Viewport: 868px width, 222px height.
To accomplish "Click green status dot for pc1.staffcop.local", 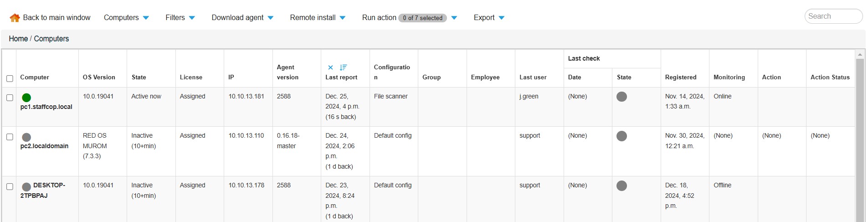I will (26, 98).
